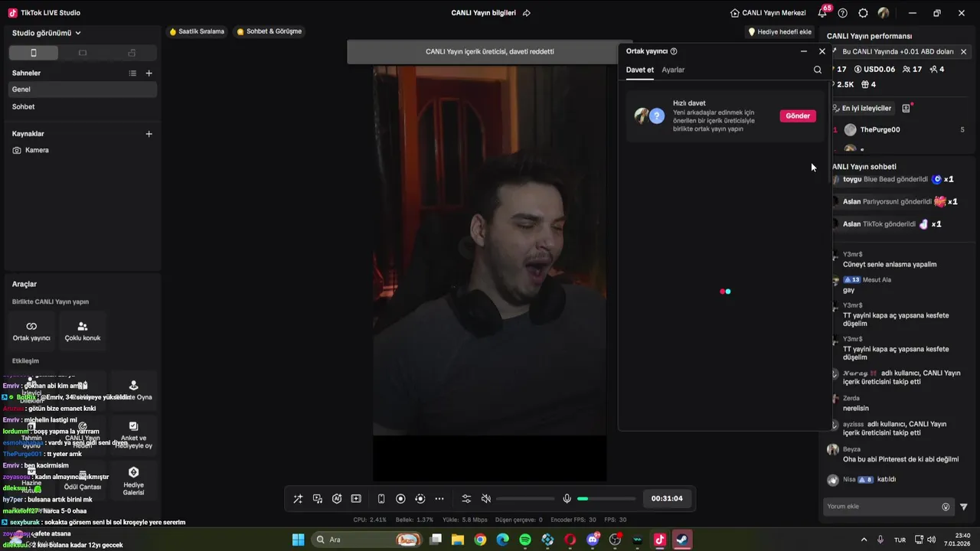Send quick invite with Gönder

click(x=798, y=116)
